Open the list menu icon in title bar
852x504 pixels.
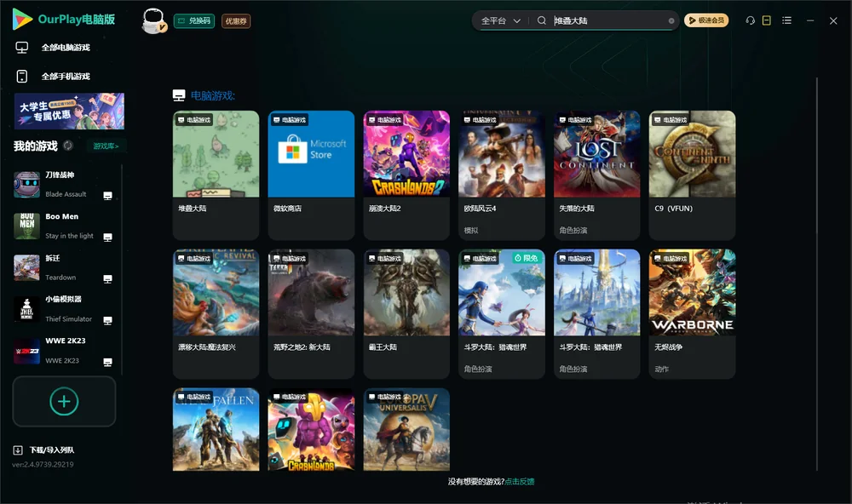786,20
